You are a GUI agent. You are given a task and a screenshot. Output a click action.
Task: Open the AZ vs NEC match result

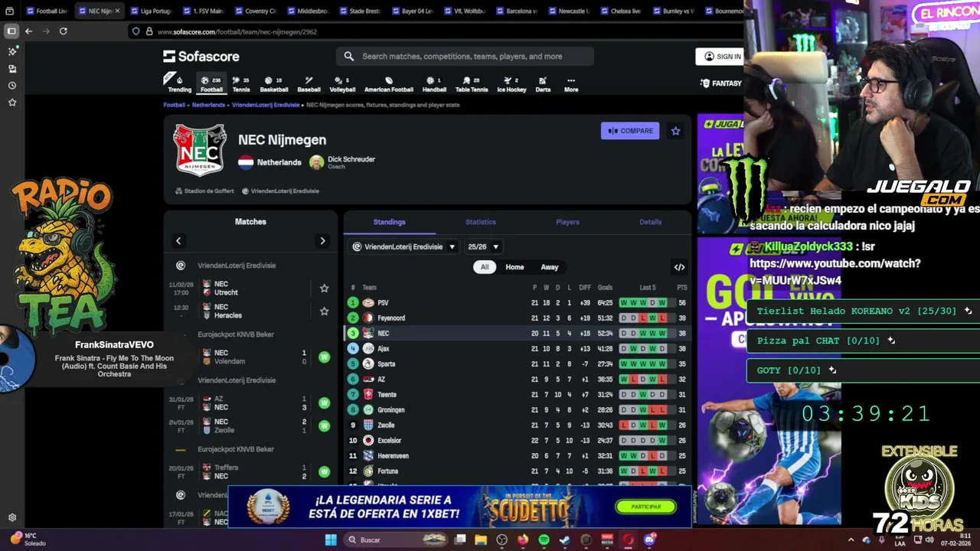(250, 403)
